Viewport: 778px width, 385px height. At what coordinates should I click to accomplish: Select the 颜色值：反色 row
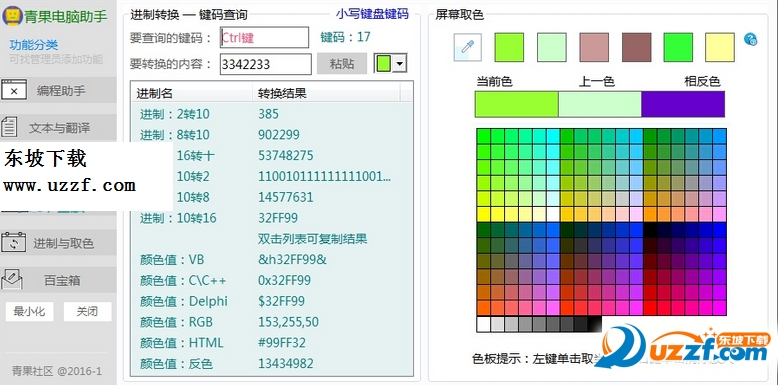coord(271,364)
